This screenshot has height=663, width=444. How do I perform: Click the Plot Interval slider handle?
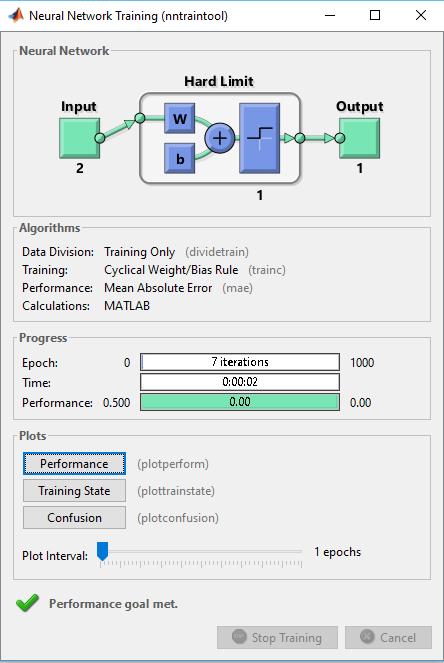[102, 551]
